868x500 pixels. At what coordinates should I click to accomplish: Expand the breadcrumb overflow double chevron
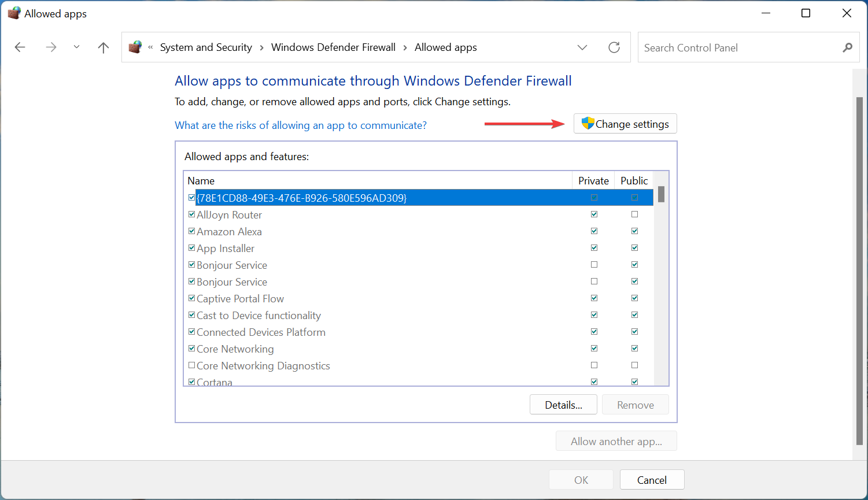150,47
